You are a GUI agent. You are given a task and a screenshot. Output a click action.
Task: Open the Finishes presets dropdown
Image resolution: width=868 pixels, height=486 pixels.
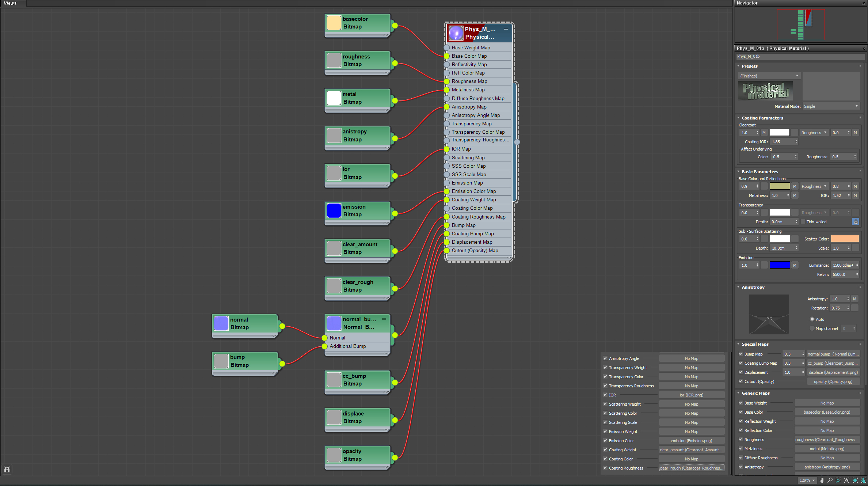[769, 76]
